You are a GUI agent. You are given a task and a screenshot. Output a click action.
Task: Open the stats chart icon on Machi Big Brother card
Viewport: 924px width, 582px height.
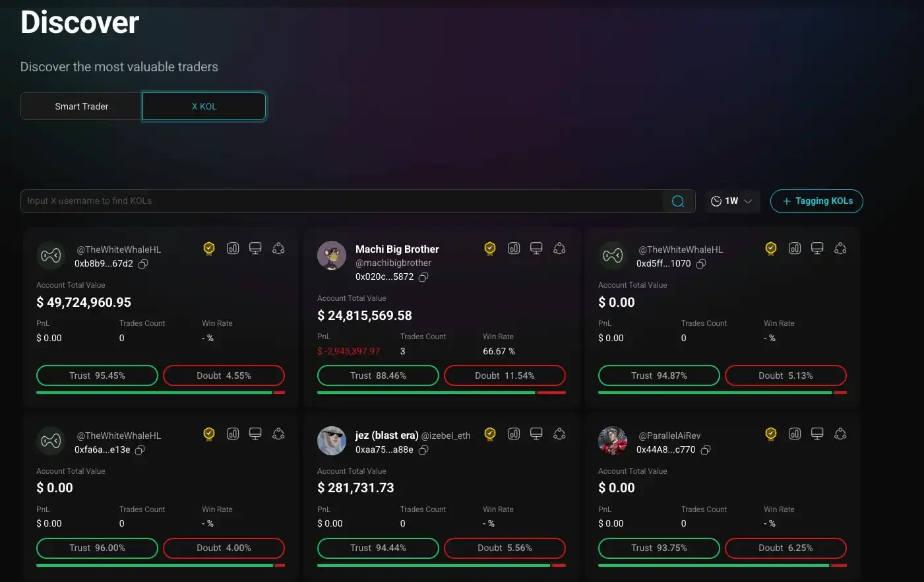[x=514, y=248]
